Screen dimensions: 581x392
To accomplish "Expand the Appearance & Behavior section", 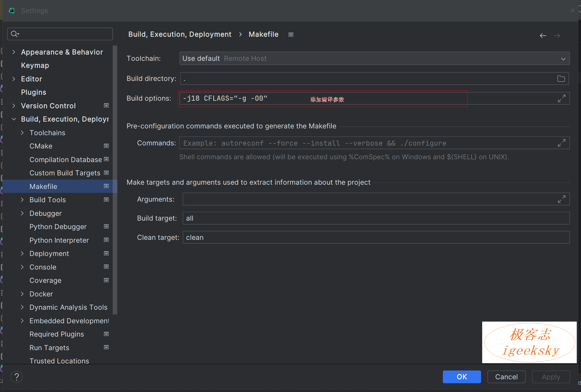I will 14,52.
